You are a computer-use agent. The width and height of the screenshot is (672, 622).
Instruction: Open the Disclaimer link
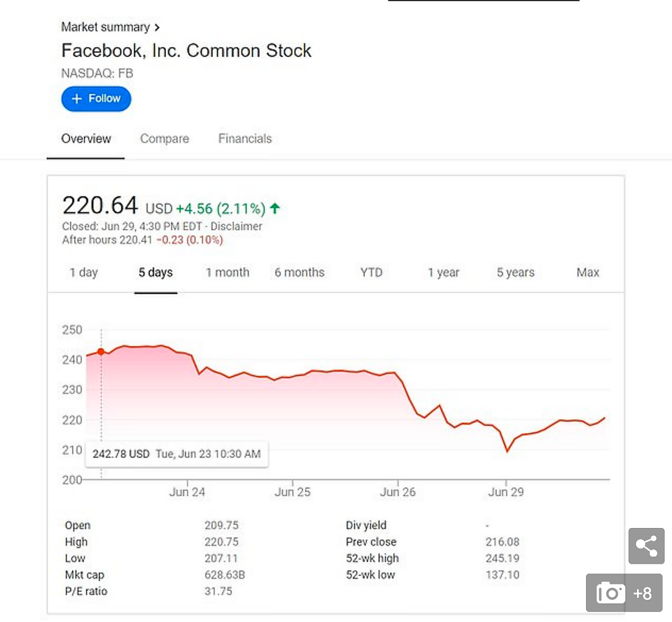click(236, 226)
